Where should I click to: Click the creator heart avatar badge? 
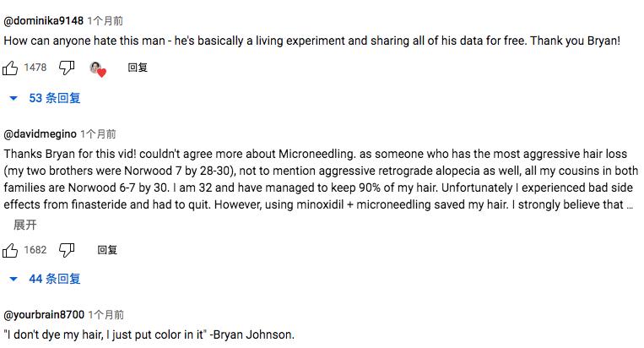point(98,68)
